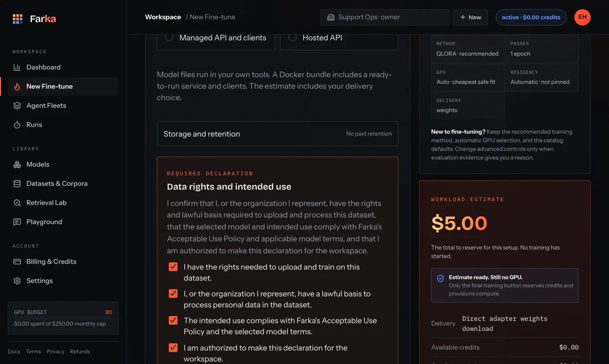Click the Workspace breadcrumb

pyautogui.click(x=163, y=17)
